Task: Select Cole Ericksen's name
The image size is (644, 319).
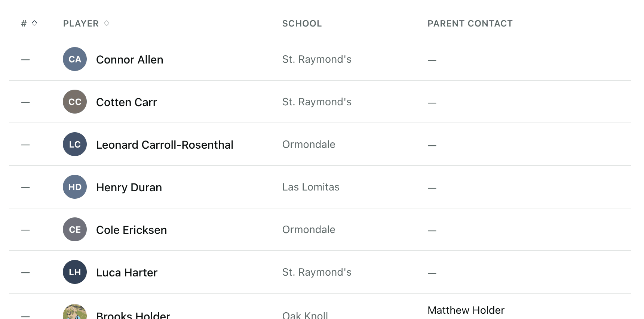Action: pos(131,230)
